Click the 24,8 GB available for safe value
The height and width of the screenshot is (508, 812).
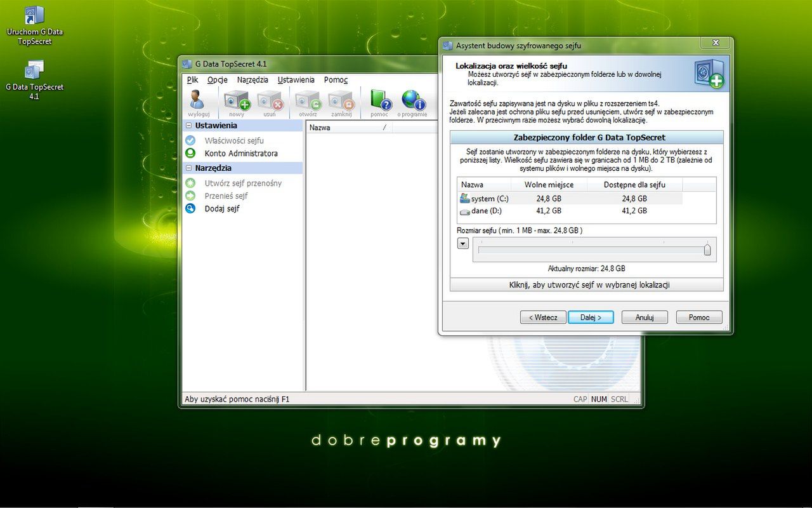(634, 198)
